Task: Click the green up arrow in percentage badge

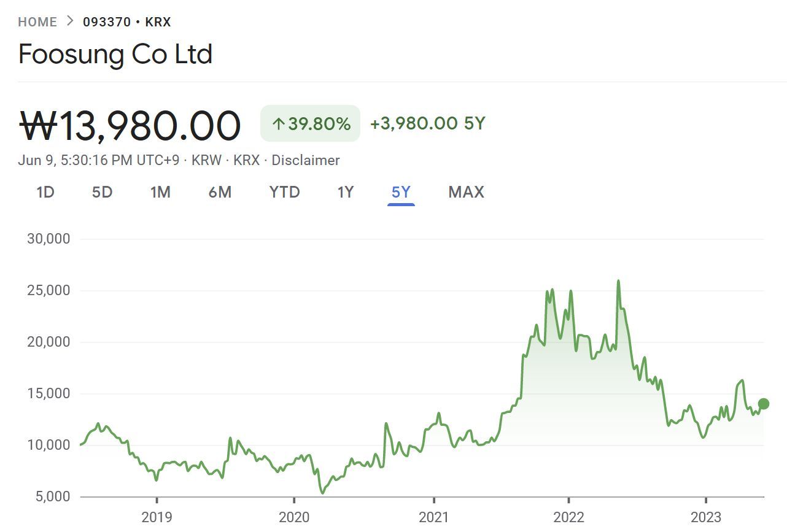Action: [x=278, y=124]
